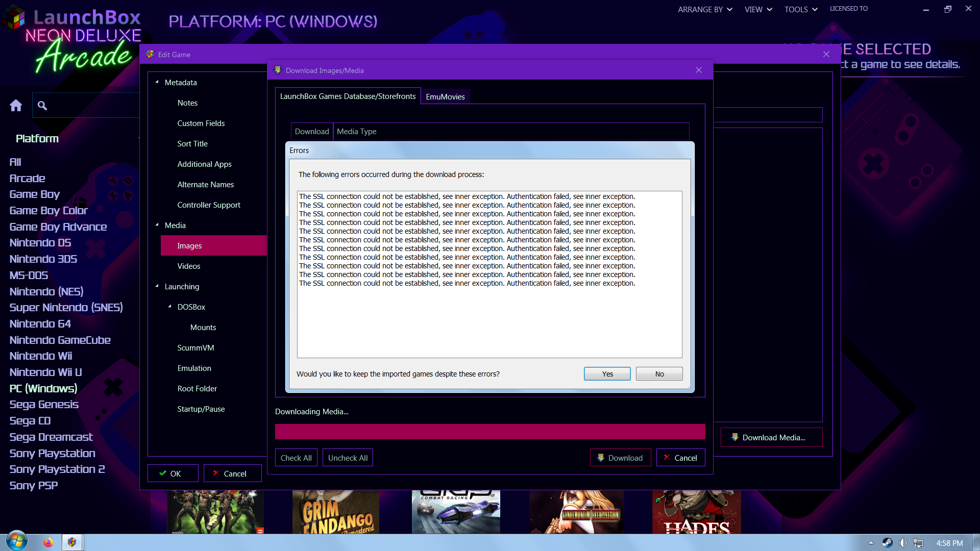Collapse the Media tree section
Viewport: 980px width, 551px height.
click(157, 224)
